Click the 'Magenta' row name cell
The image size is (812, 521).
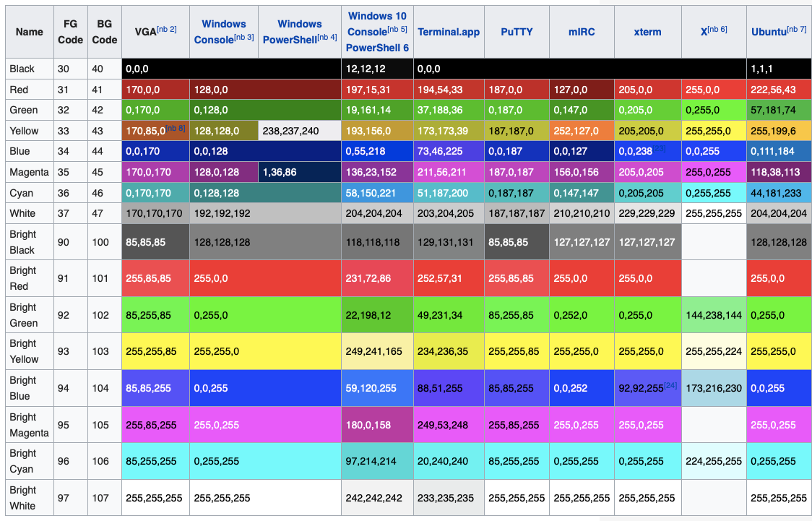pos(30,172)
